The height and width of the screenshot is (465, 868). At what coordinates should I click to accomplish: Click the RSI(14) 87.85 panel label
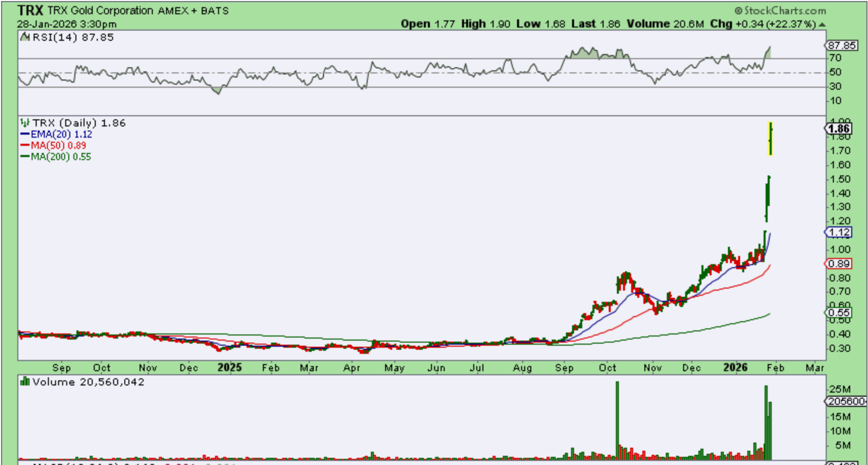pyautogui.click(x=73, y=37)
